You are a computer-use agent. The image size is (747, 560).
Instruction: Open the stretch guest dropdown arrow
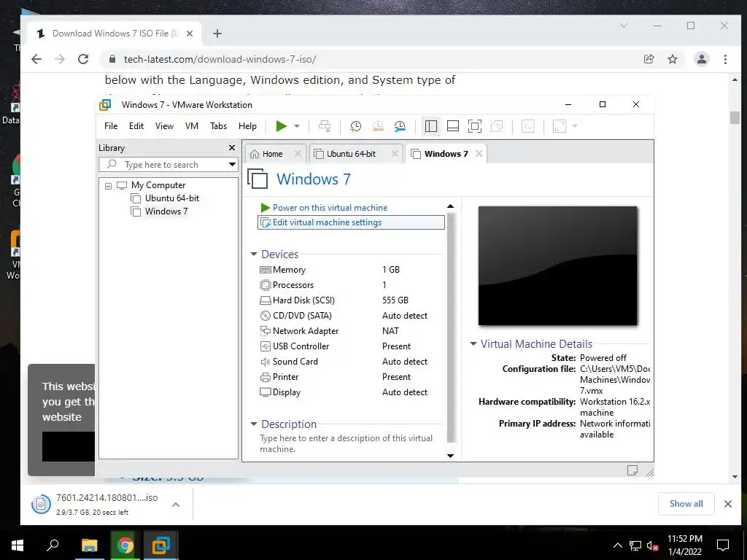click(x=575, y=126)
